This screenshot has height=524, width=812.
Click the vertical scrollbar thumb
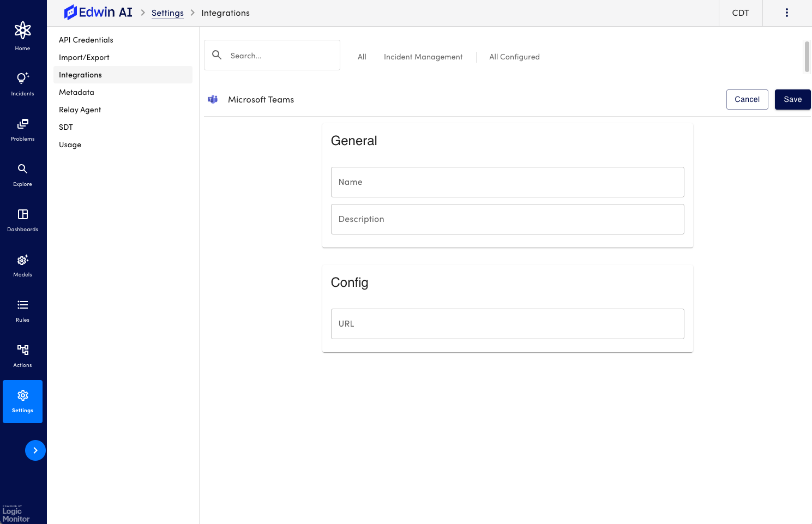click(x=807, y=56)
